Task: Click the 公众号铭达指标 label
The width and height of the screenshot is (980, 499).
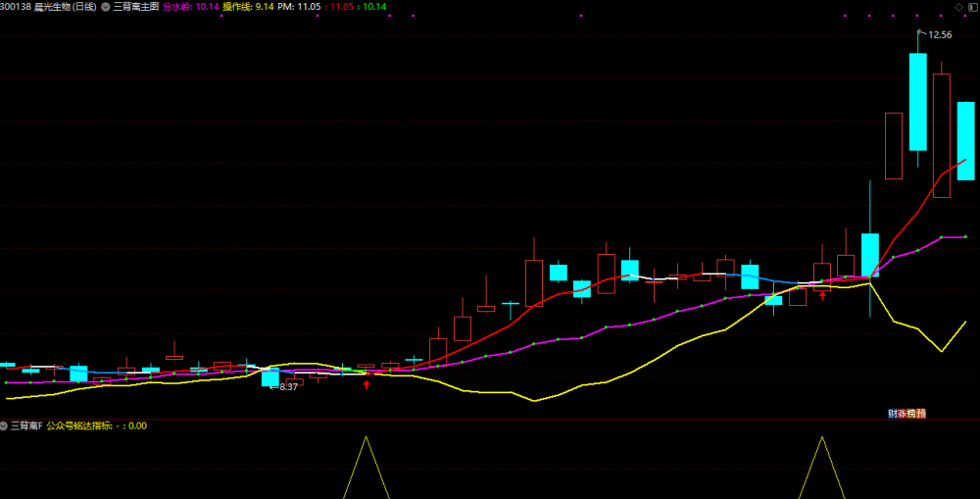Action: tap(79, 425)
